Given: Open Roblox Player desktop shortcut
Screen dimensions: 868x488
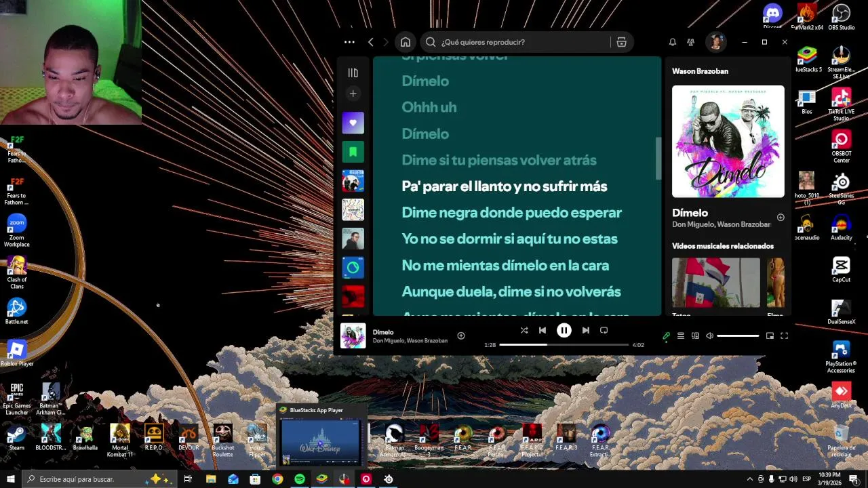Looking at the screenshot, I should point(16,353).
